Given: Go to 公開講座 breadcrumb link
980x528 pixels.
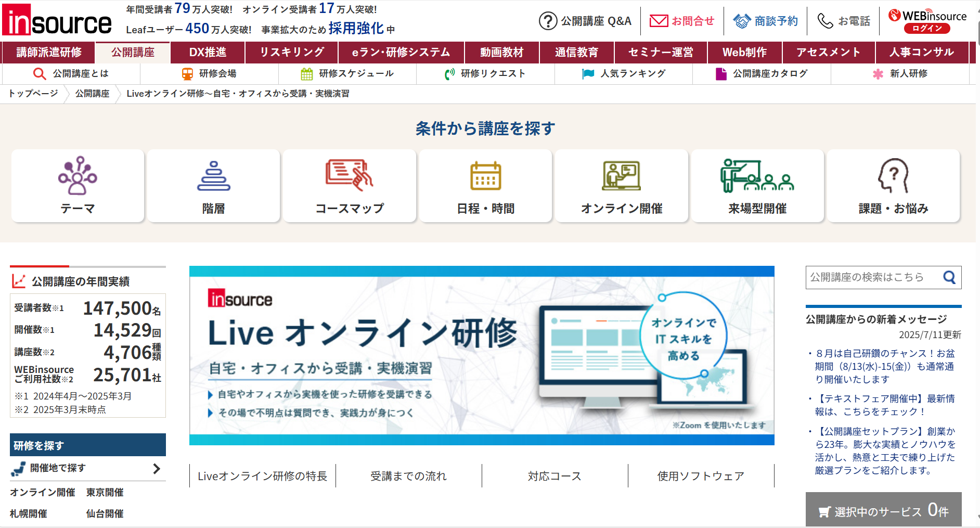Looking at the screenshot, I should click(92, 94).
